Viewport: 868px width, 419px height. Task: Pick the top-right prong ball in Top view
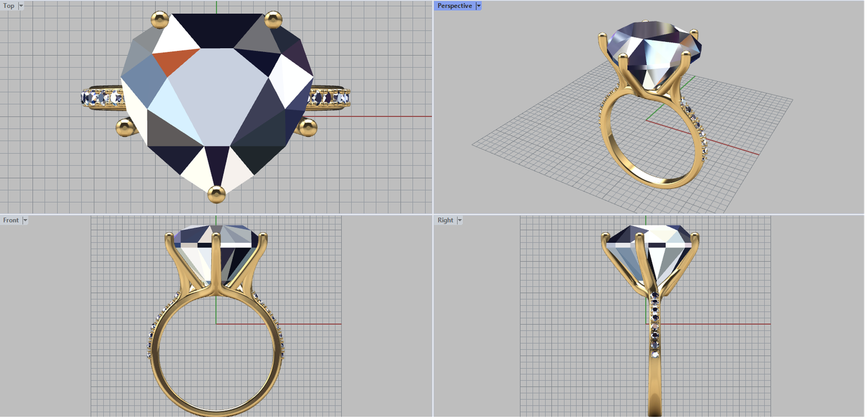point(273,20)
